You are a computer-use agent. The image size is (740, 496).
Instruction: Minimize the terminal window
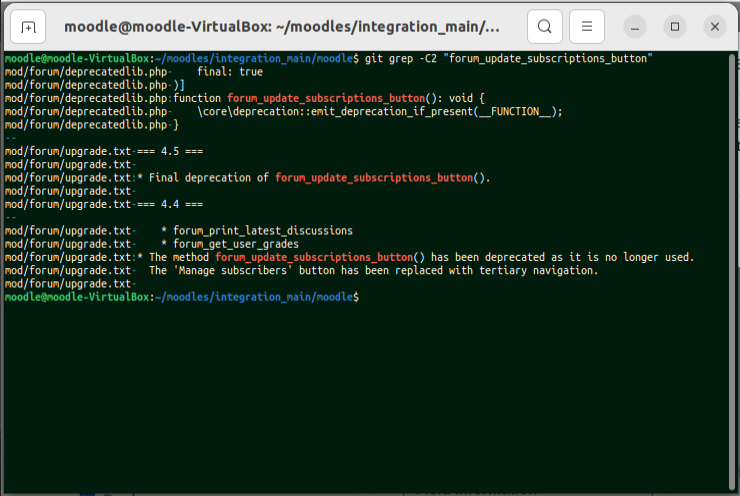tap(635, 27)
